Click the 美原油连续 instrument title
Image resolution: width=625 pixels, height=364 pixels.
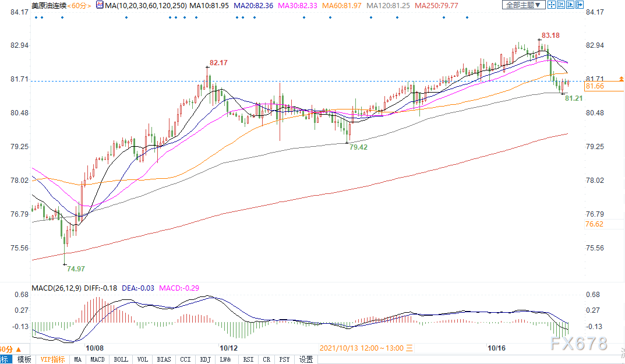tap(49, 6)
